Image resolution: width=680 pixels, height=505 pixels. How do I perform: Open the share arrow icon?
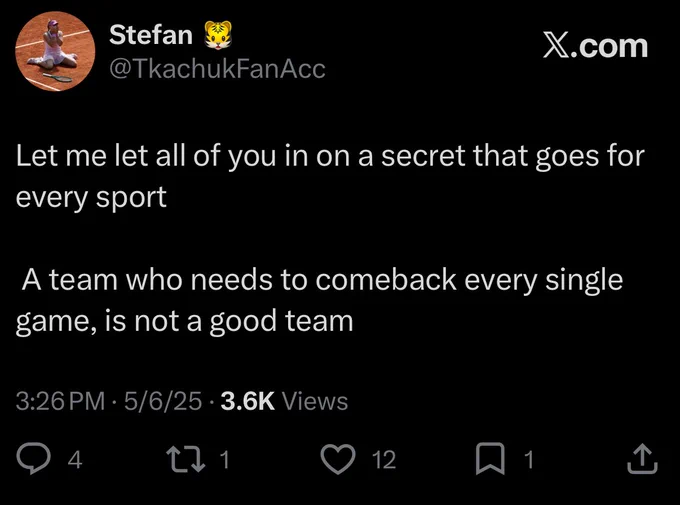(x=643, y=459)
